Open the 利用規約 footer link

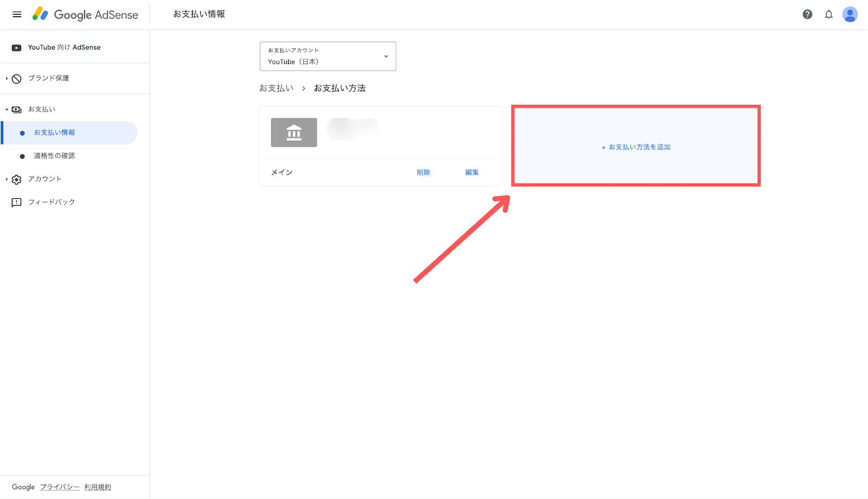pos(98,487)
